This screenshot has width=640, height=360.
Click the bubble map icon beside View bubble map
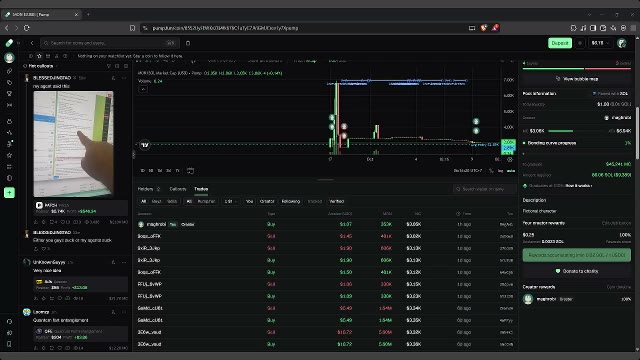[x=558, y=79]
